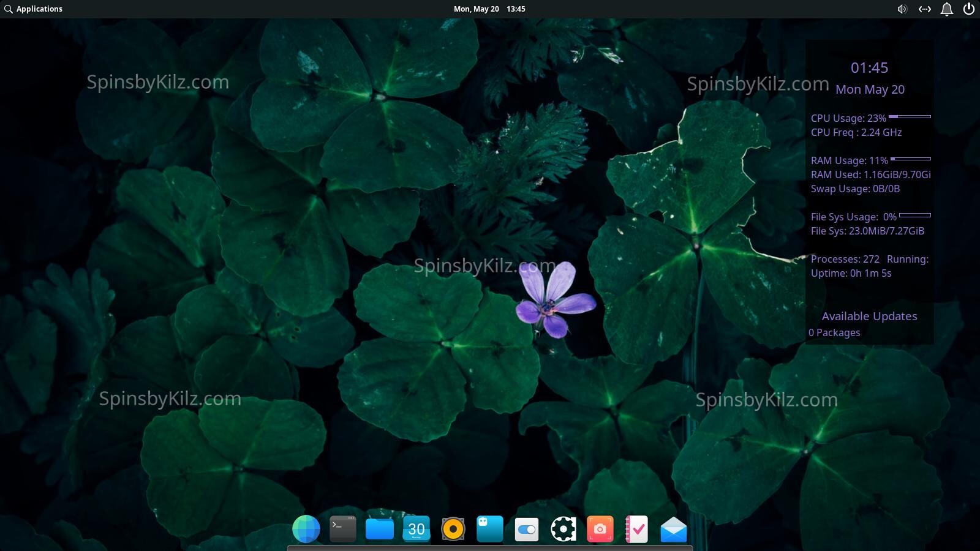This screenshot has width=980, height=551.
Task: Open the system settings gear in the dock
Action: pos(563,528)
